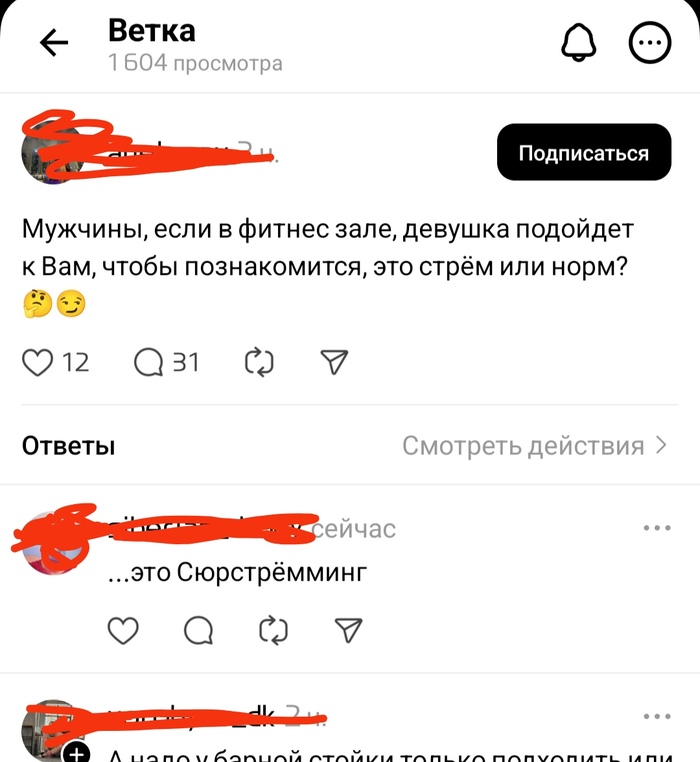
Task: Open three-dots menu on the last reply
Action: pos(657,716)
